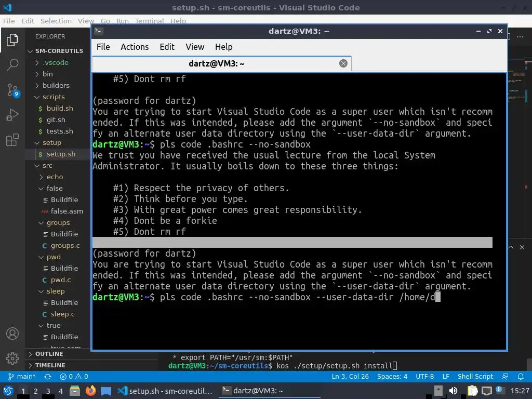Switch to the VS Code taskbar entry
This screenshot has height=399, width=532.
click(x=165, y=391)
